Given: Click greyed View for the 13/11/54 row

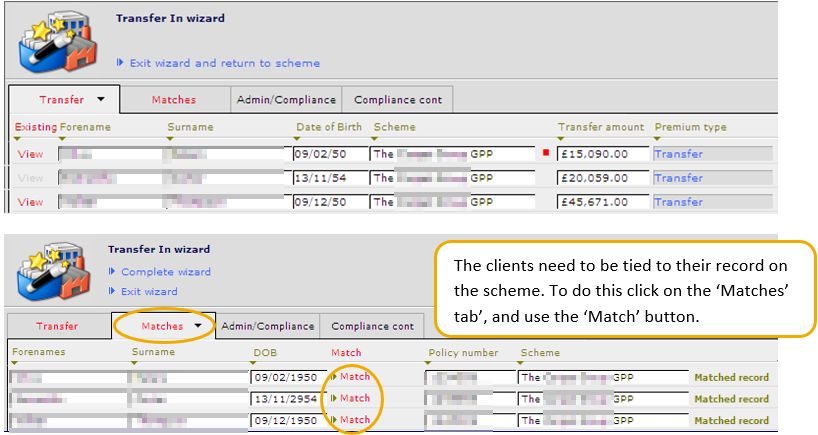Looking at the screenshot, I should point(30,178).
